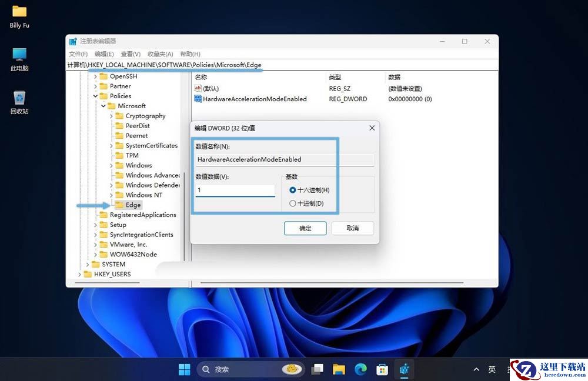
Task: Open Microsoft Store from the taskbar
Action: pos(382,369)
